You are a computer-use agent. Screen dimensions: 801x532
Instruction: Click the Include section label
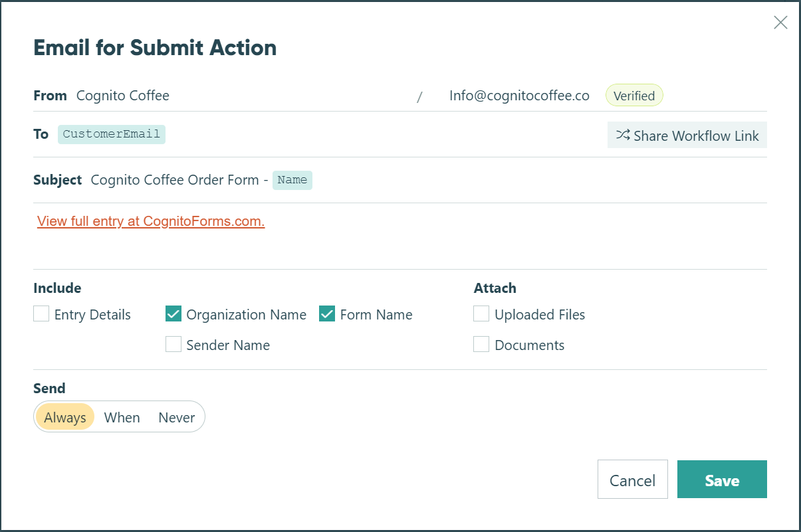pos(57,288)
